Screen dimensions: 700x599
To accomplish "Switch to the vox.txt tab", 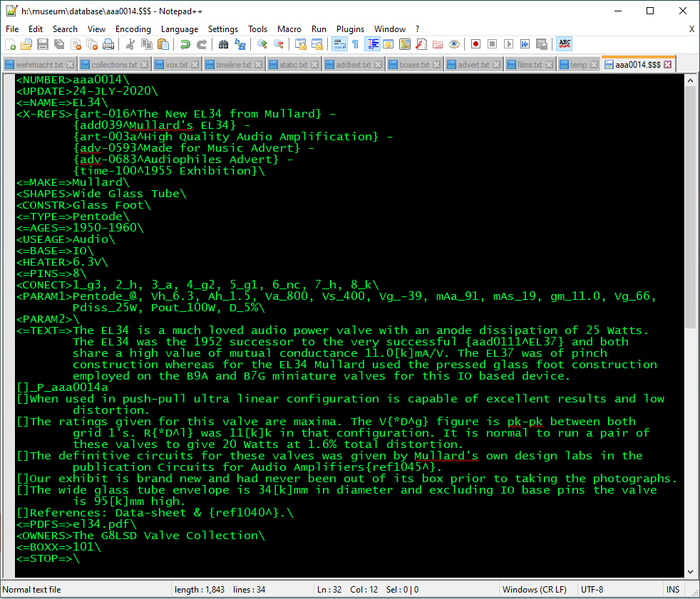I will point(176,65).
